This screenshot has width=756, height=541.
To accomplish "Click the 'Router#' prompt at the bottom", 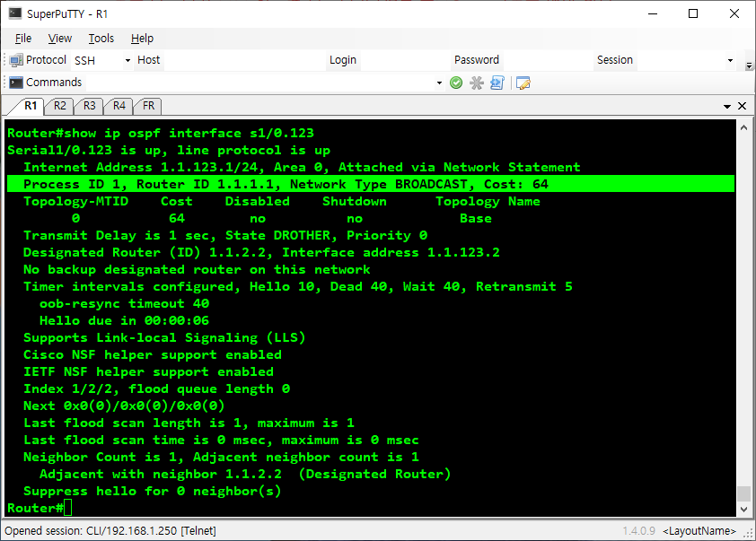I will pyautogui.click(x=35, y=508).
